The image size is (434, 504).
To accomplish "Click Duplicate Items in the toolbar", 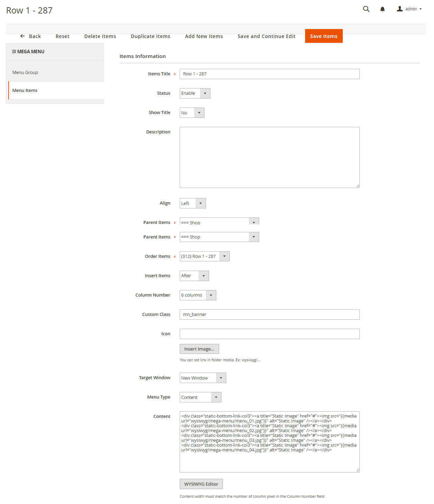I will tap(150, 36).
